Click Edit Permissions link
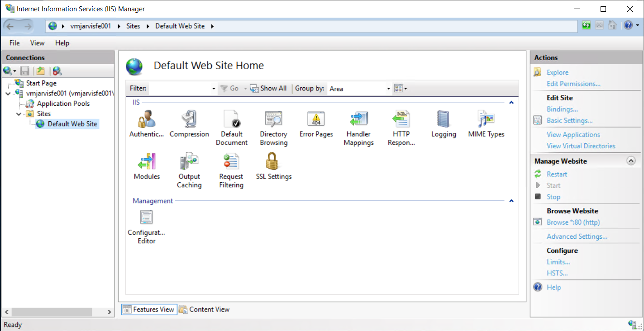The width and height of the screenshot is (644, 331). click(x=573, y=84)
